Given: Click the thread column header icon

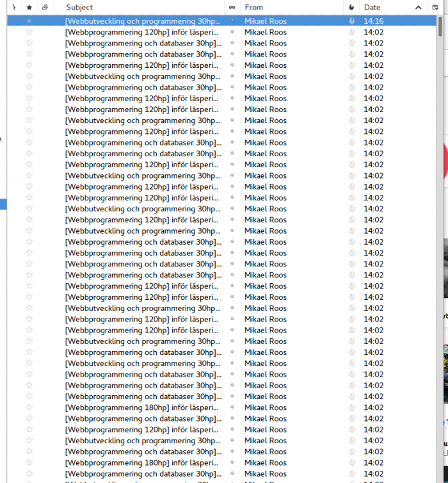Looking at the screenshot, I should click(14, 7).
